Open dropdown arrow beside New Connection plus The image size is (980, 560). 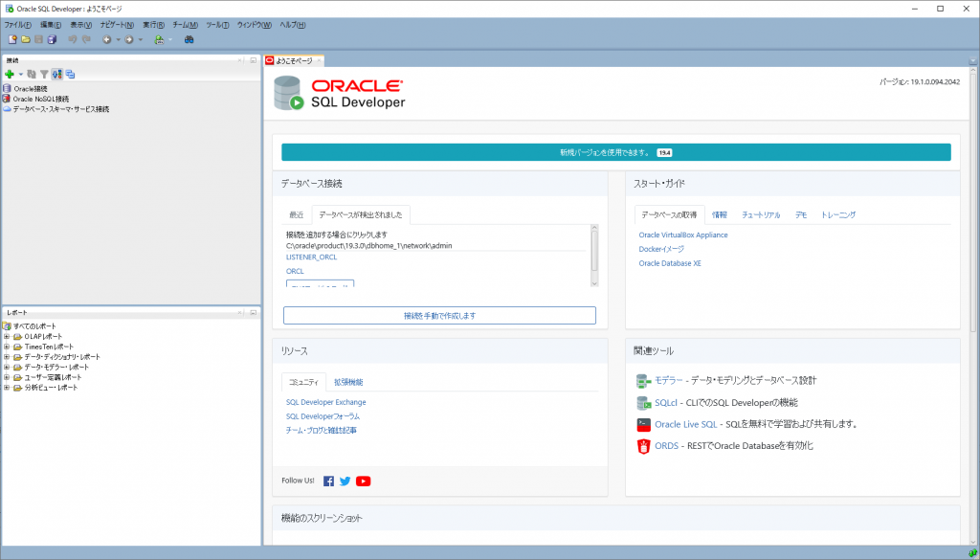coord(20,74)
